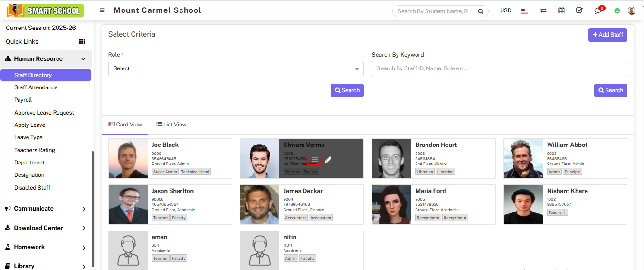The height and width of the screenshot is (270, 644).
Task: Click Shivam Verma's edit pencil icon
Action: (x=328, y=160)
